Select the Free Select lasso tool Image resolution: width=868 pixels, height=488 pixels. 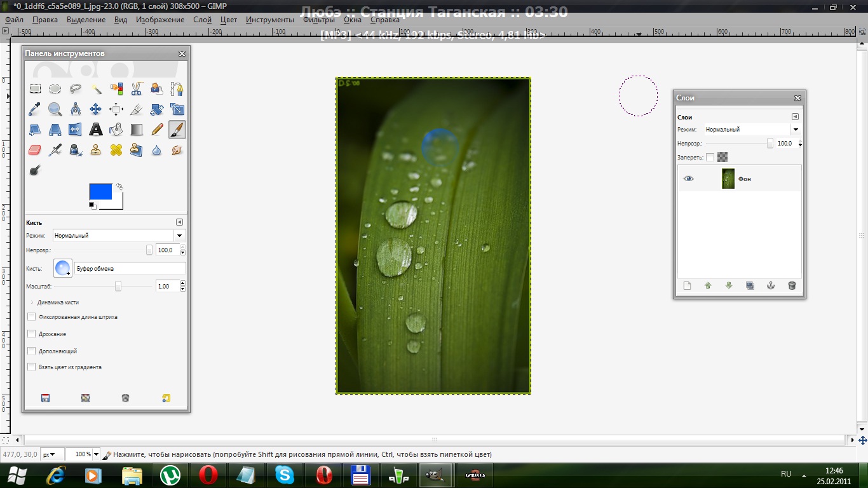pyautogui.click(x=76, y=89)
